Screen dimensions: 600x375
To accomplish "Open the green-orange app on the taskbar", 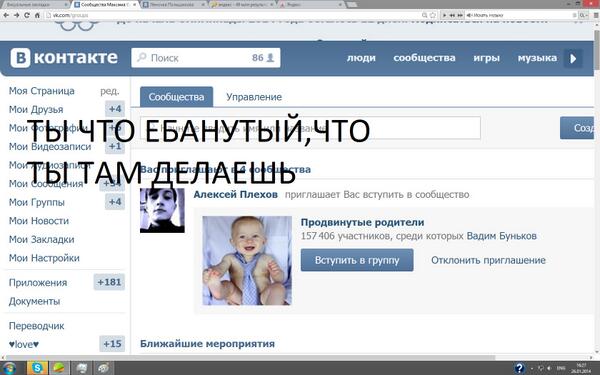I will (59, 368).
